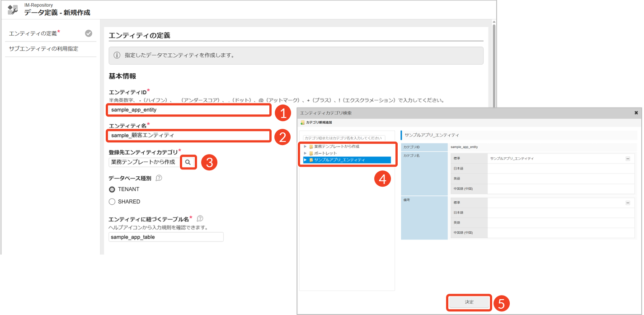Screen dimensions: 644x315
Task: Click the info icon in the notice banner
Action: 117,56
